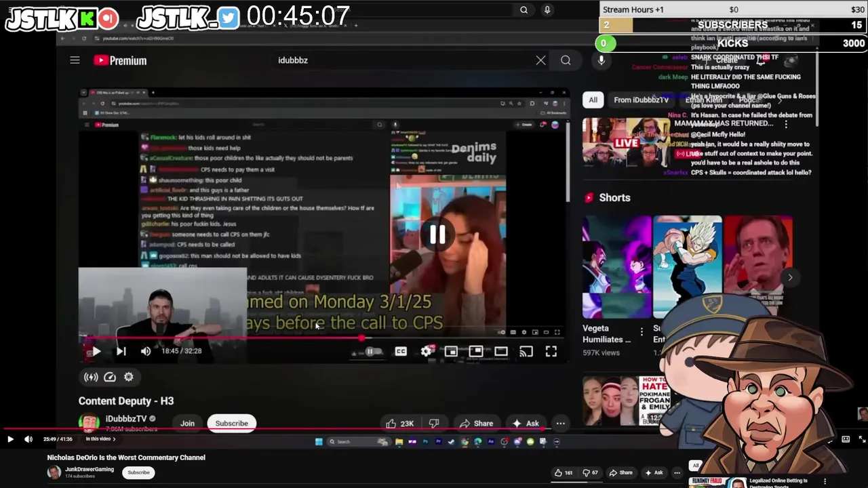Open File Explorer in the recorded taskbar

click(x=399, y=441)
